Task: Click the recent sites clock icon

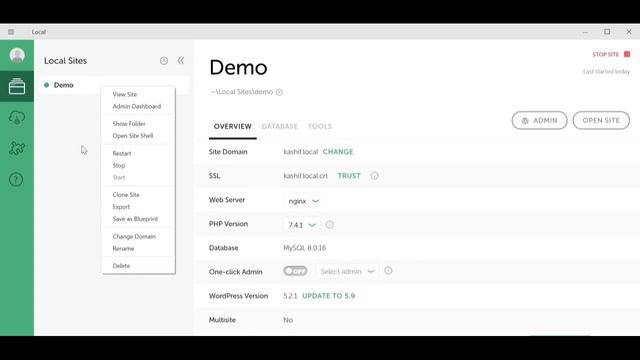Action: coord(164,61)
